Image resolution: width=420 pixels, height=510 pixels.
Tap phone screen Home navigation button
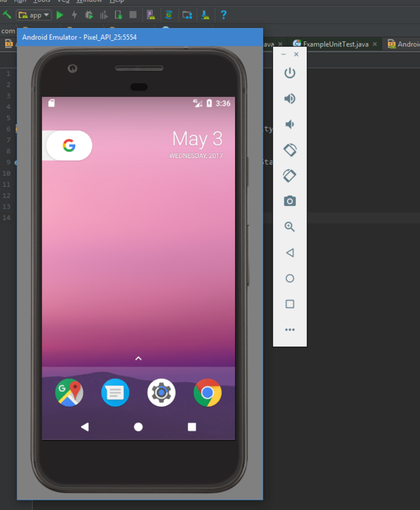click(138, 426)
